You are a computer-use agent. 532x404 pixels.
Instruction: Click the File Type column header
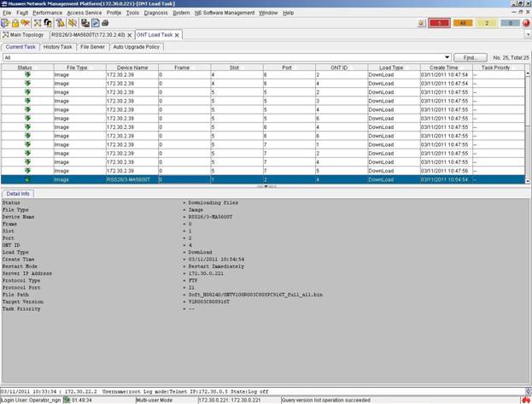pos(79,67)
